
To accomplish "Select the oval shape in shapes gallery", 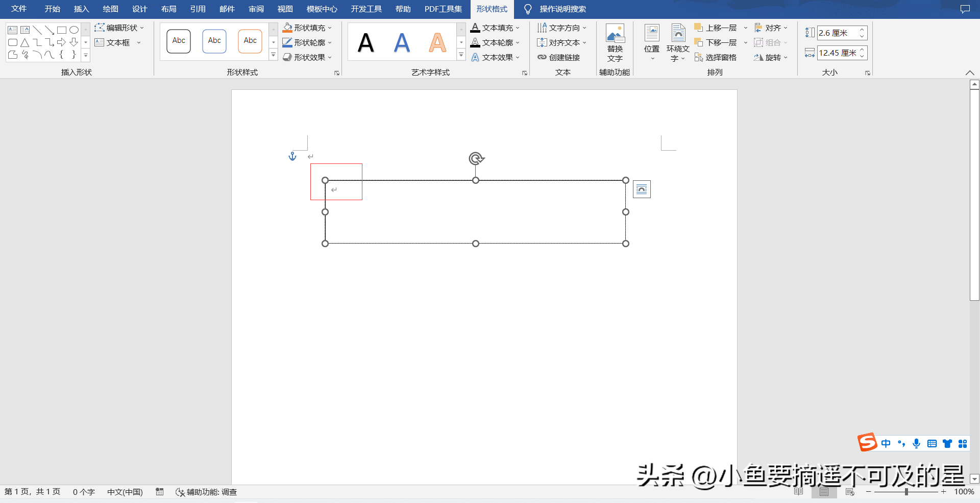I will pyautogui.click(x=74, y=30).
